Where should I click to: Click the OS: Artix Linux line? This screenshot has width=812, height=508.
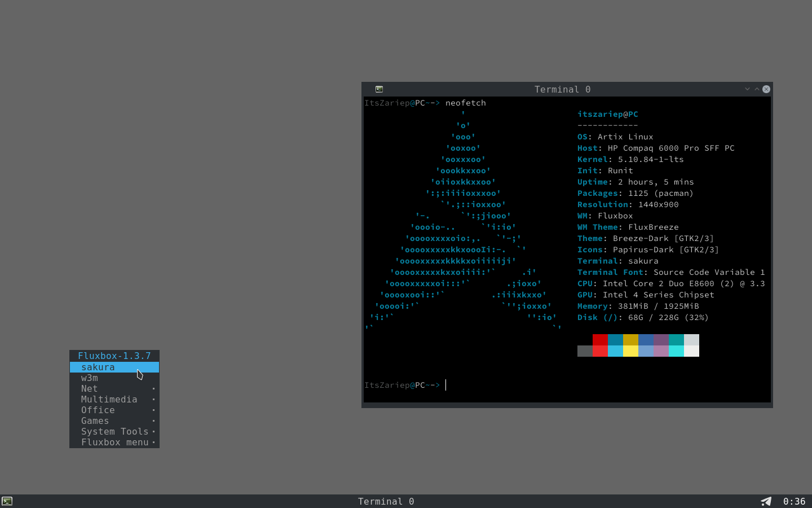pos(615,137)
